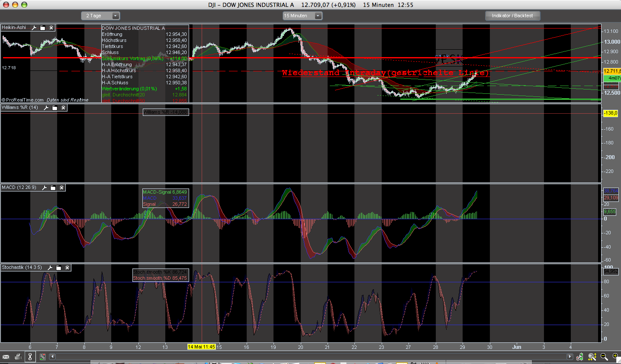Remove the MACD indicator panel
The width and height of the screenshot is (621, 364).
point(61,188)
